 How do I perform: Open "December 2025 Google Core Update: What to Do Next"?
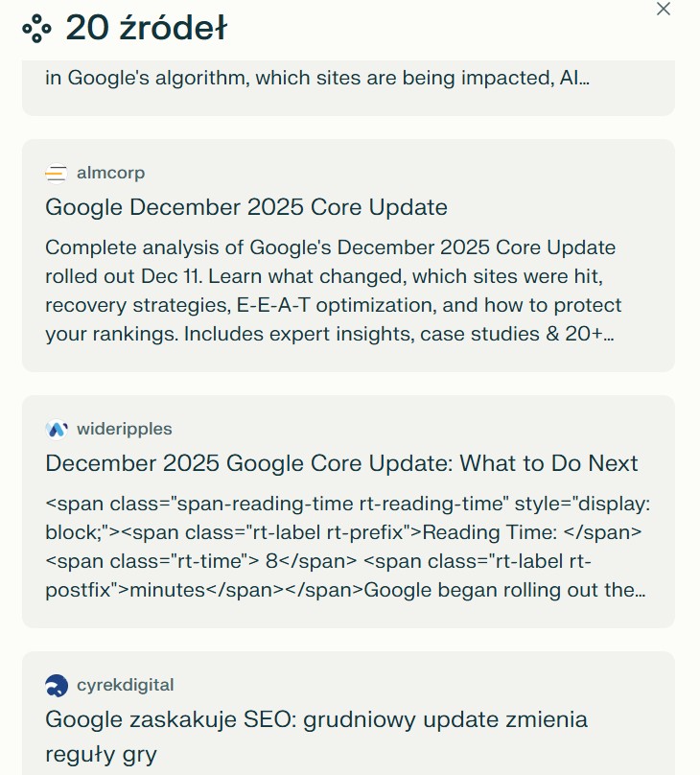[x=341, y=462]
